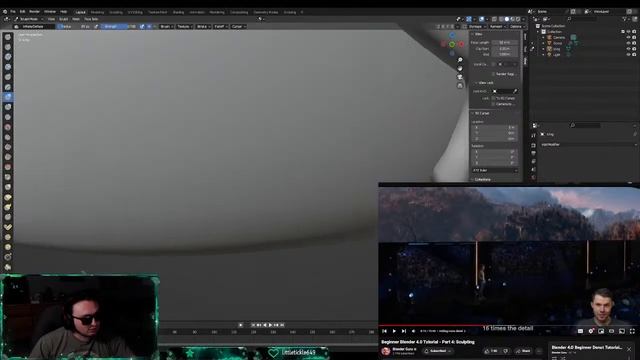Play the YouTube video
640x360 pixels.
394,331
